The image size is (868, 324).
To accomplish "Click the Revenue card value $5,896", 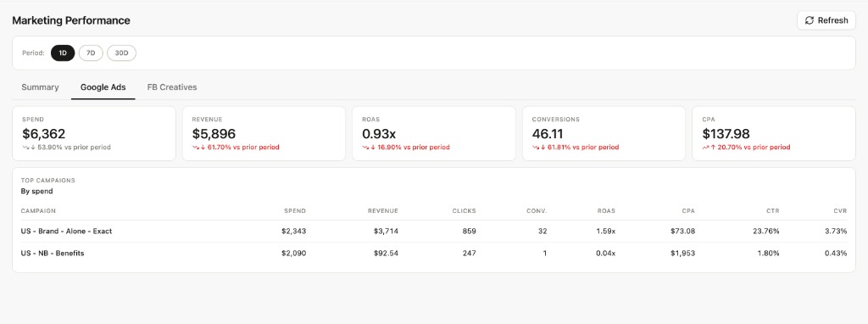I will coord(214,133).
